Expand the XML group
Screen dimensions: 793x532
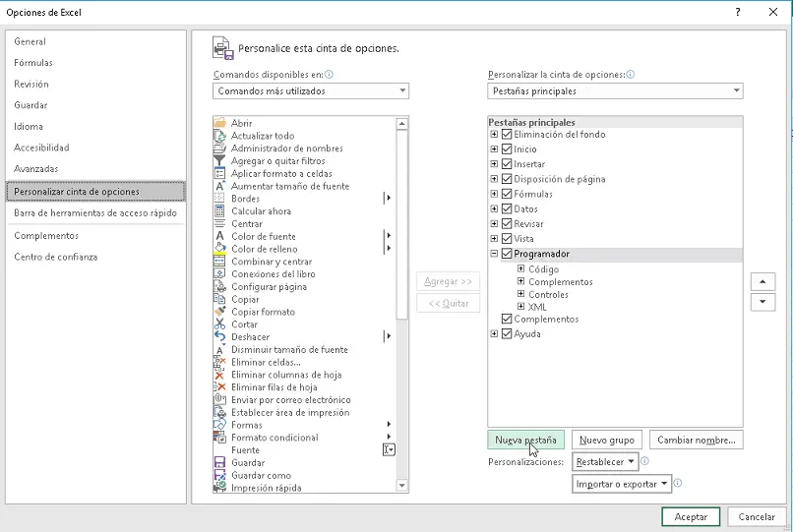pos(520,306)
